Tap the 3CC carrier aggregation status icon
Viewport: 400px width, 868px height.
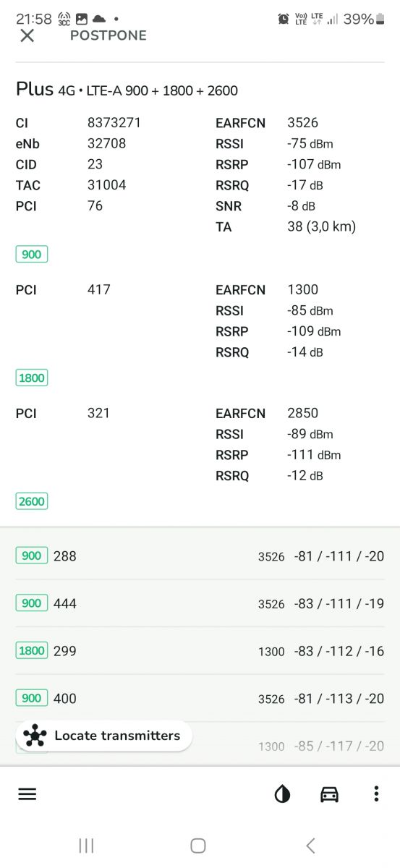(x=64, y=20)
